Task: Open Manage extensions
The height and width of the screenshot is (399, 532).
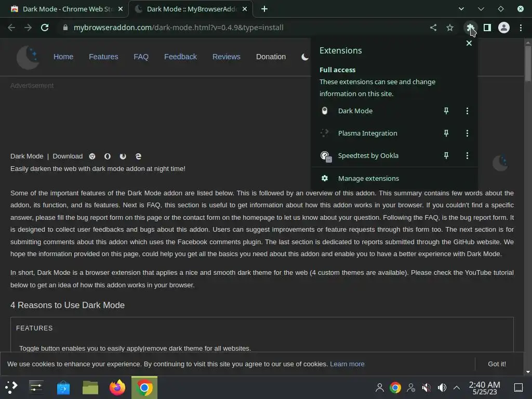Action: 394,179
